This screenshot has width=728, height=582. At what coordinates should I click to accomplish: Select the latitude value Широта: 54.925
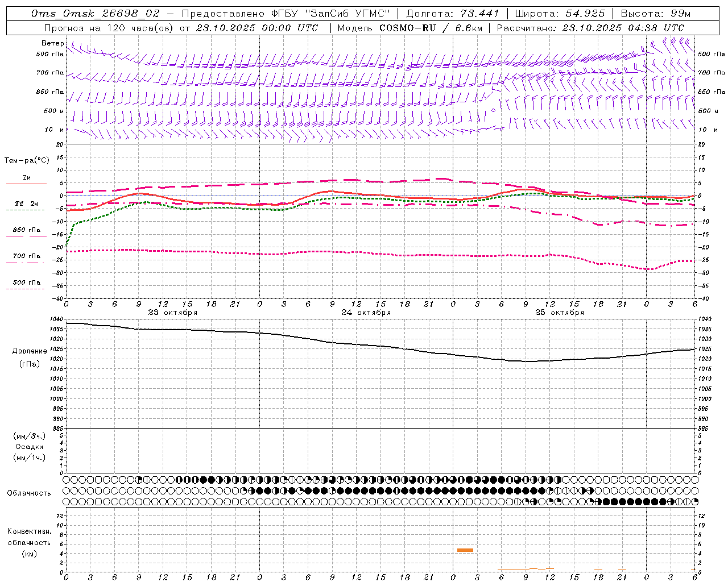pos(560,14)
